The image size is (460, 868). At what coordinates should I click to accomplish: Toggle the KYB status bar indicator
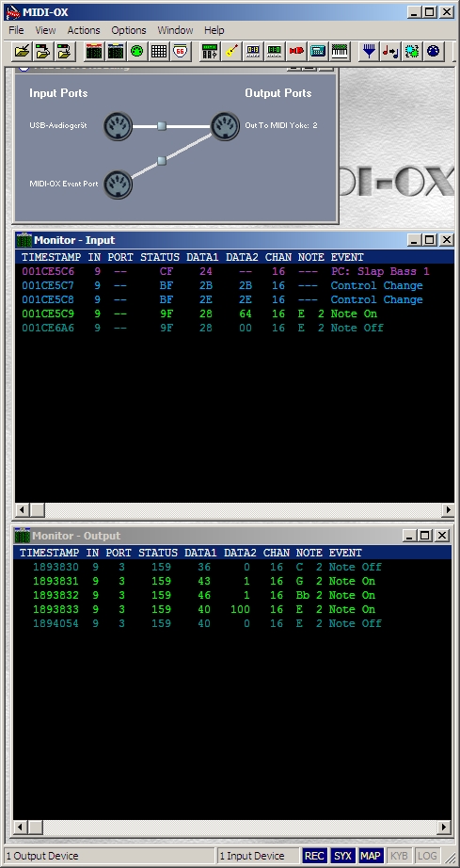tap(399, 856)
